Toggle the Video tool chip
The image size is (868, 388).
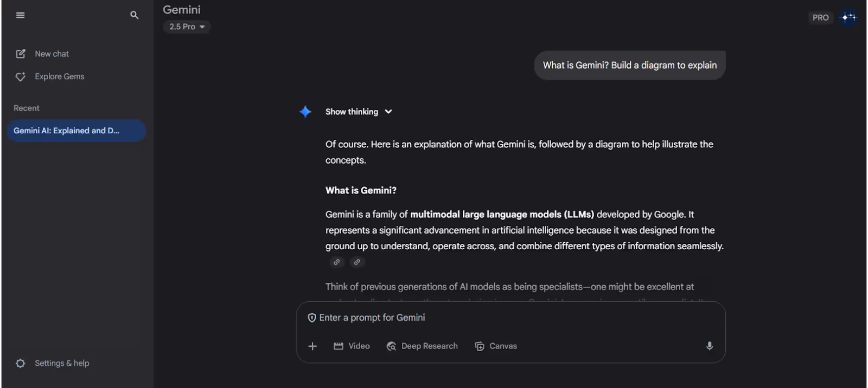click(x=352, y=346)
